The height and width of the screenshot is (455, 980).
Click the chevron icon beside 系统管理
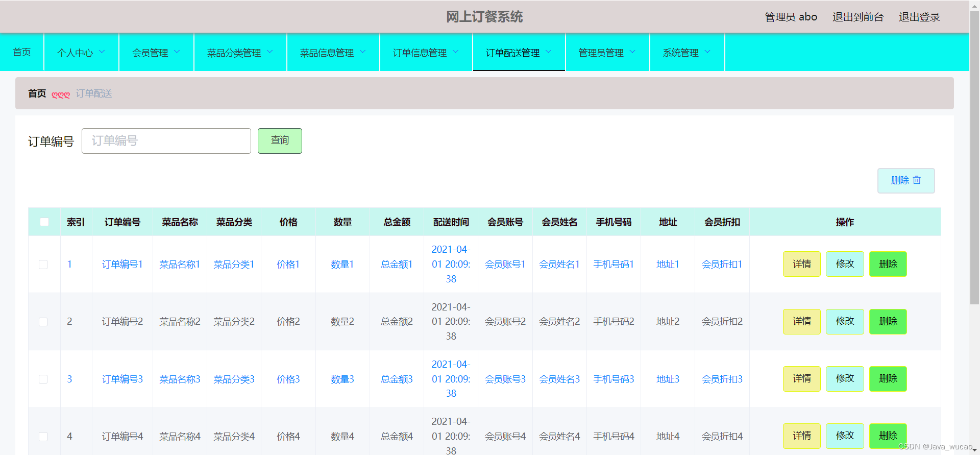[x=707, y=52]
